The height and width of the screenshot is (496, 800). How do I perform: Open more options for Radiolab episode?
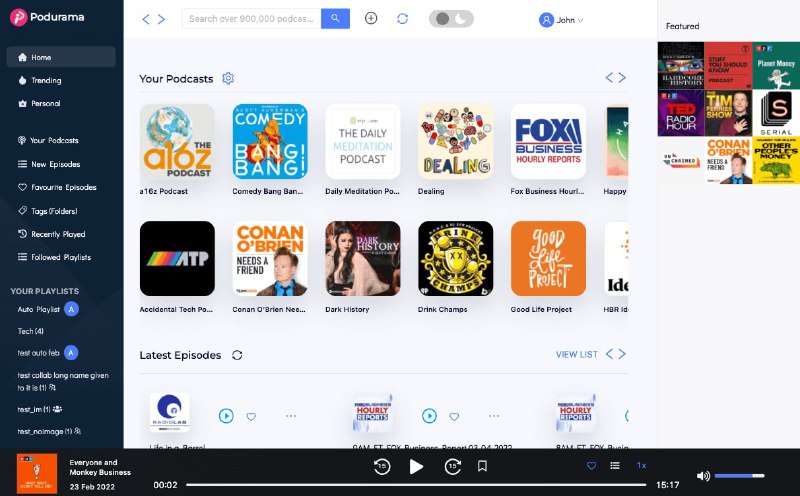(x=291, y=416)
